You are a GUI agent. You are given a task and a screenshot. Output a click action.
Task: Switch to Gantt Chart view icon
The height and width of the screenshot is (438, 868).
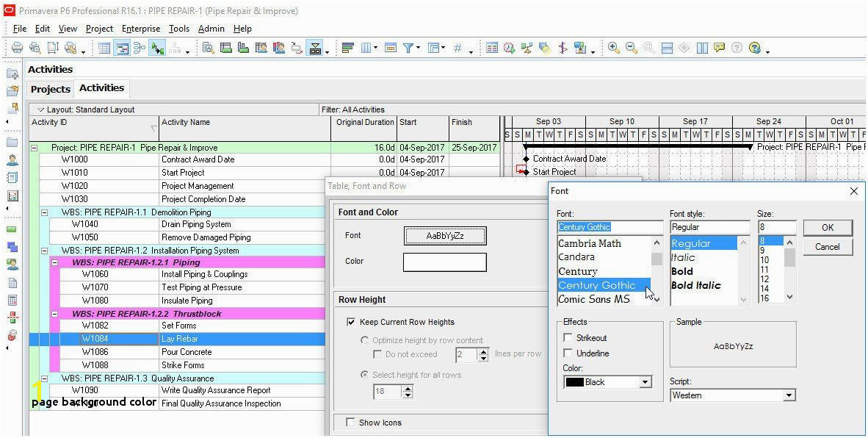click(122, 48)
